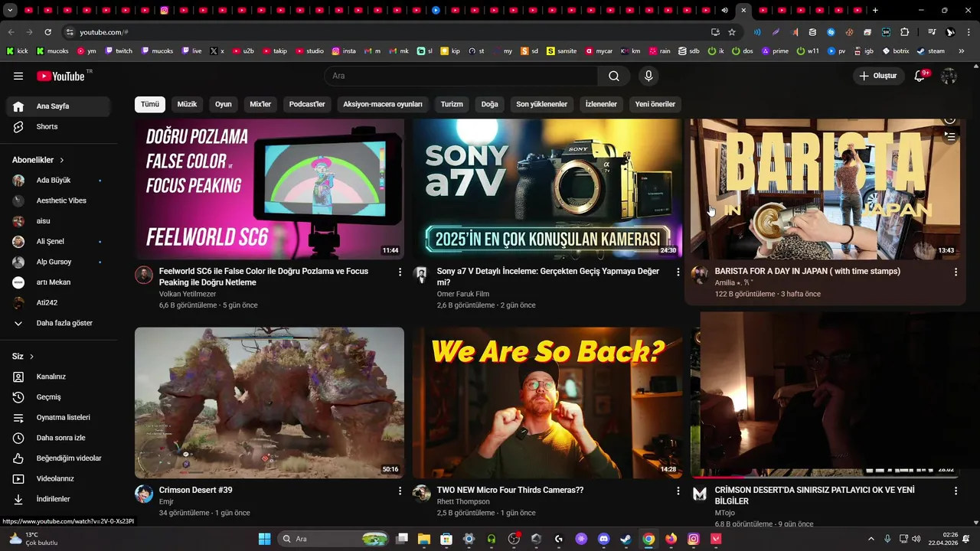Show hidden system tray icons
This screenshot has width=980, height=551.
pos(871,539)
